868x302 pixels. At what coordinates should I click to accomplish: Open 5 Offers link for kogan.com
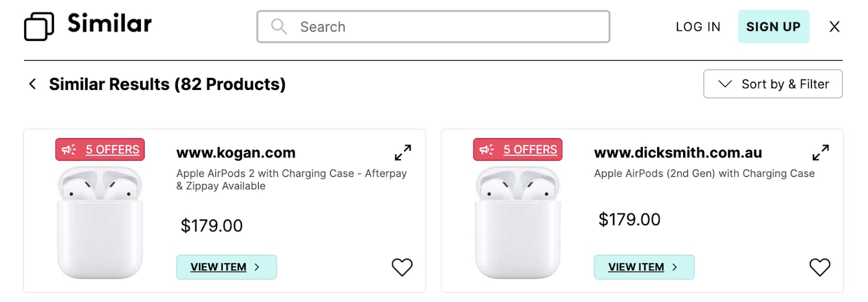112,149
